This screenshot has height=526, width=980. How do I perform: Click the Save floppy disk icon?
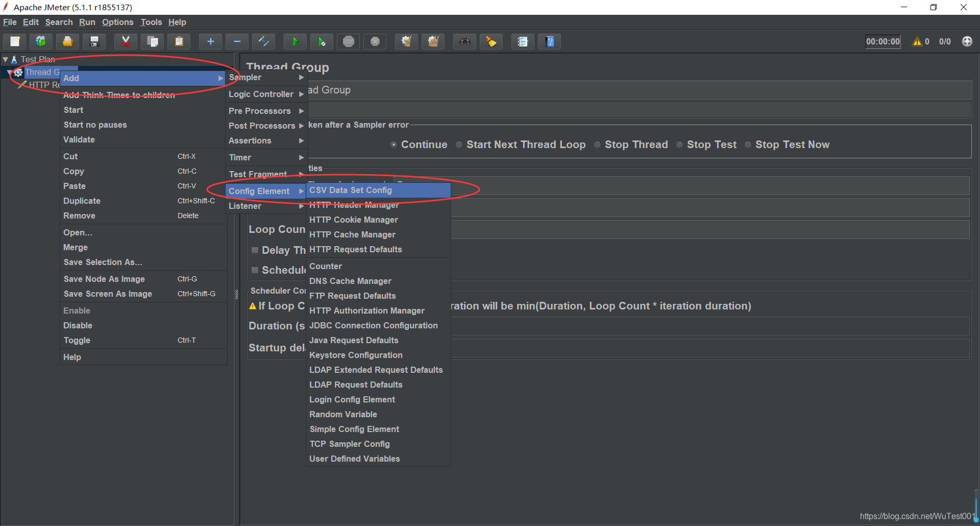pyautogui.click(x=94, y=41)
